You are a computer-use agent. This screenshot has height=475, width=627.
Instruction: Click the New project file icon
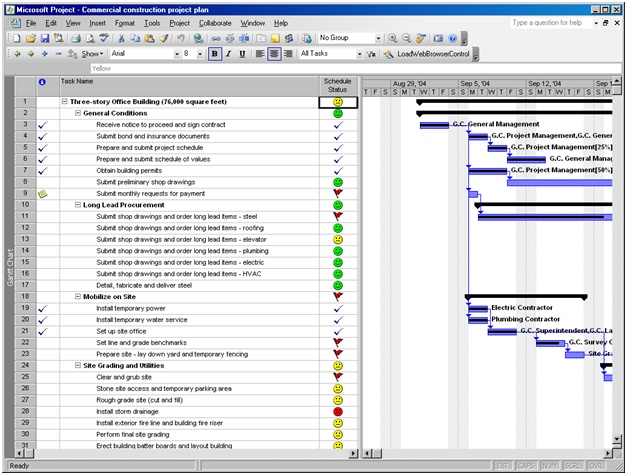(x=16, y=38)
